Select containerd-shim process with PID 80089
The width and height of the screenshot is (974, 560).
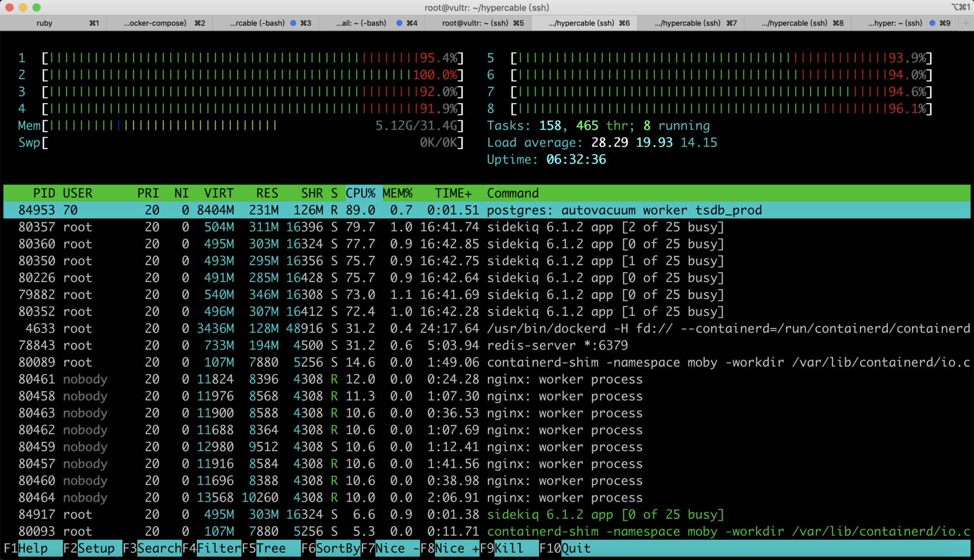[487, 362]
